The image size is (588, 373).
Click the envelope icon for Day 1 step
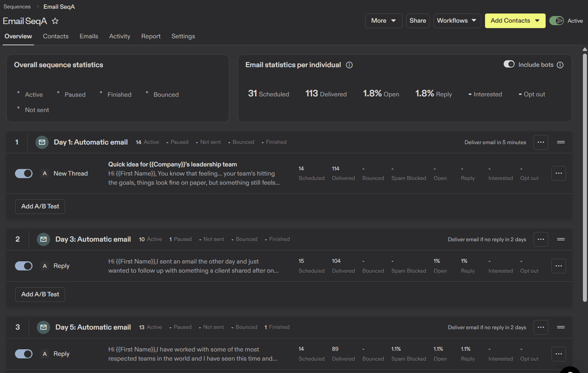[42, 142]
